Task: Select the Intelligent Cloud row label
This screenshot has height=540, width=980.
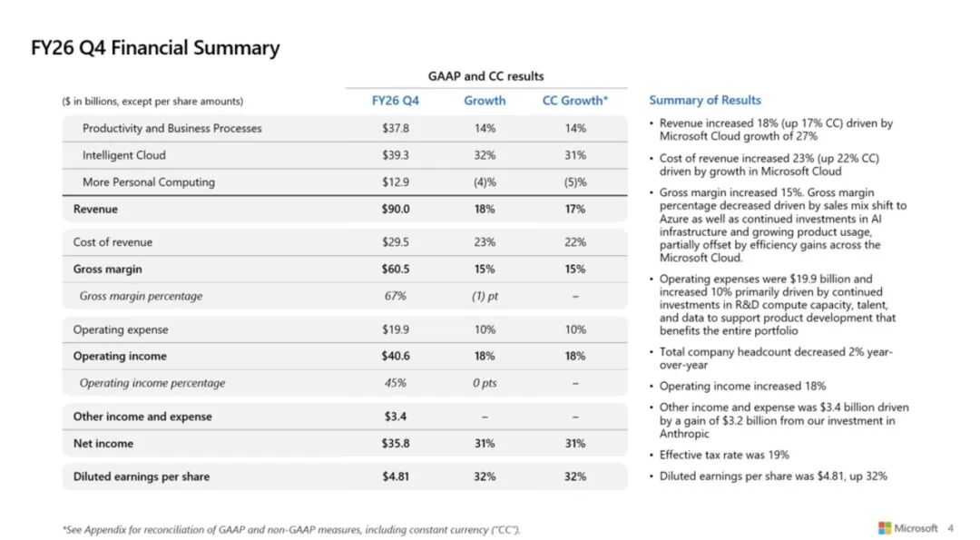Action: pos(123,155)
